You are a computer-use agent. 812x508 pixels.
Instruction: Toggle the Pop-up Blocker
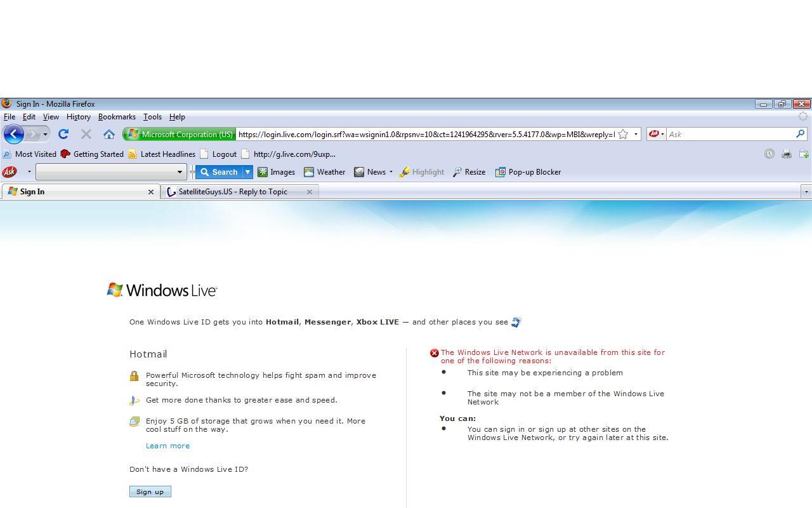coord(528,171)
